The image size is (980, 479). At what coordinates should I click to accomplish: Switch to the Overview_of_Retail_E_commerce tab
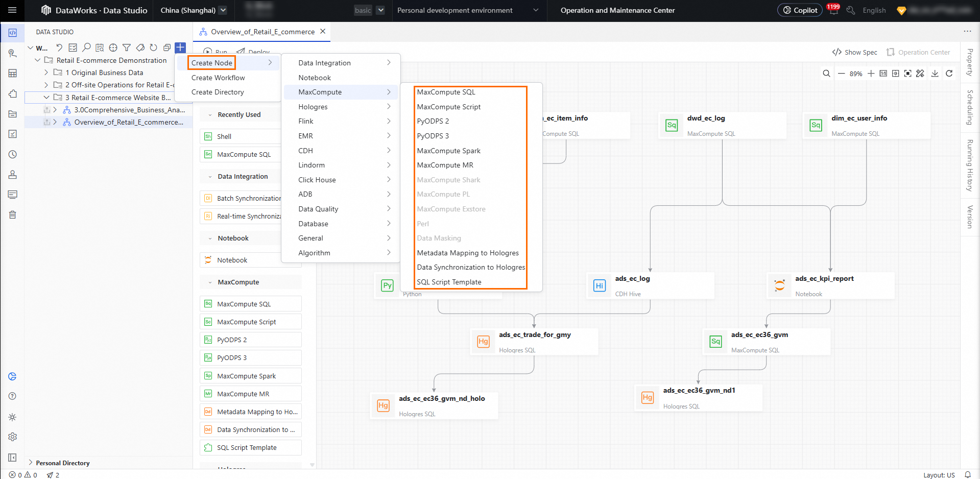click(x=262, y=32)
